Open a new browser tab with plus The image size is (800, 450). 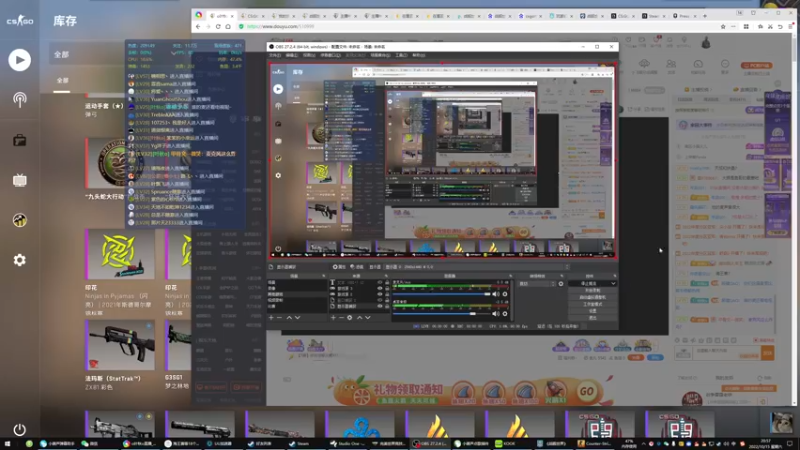705,16
